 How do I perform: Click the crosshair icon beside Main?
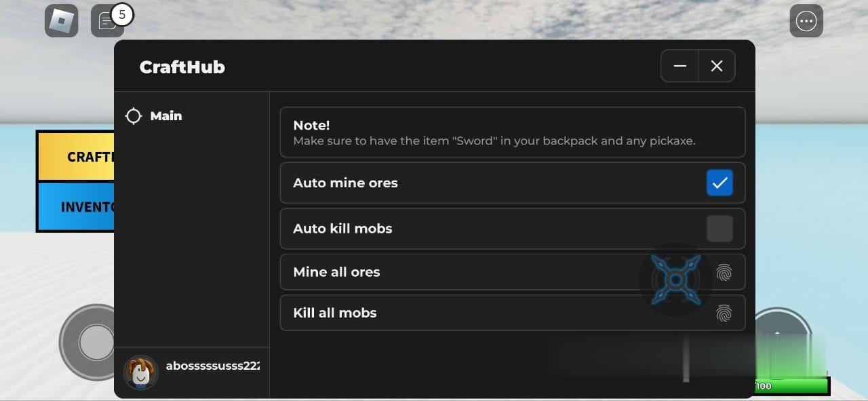coord(134,116)
